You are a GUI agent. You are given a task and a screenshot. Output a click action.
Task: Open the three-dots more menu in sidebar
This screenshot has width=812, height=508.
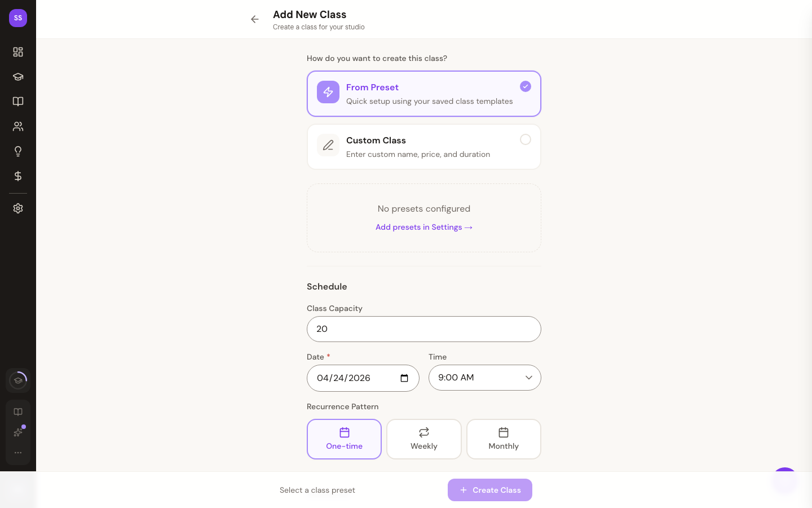[18, 453]
